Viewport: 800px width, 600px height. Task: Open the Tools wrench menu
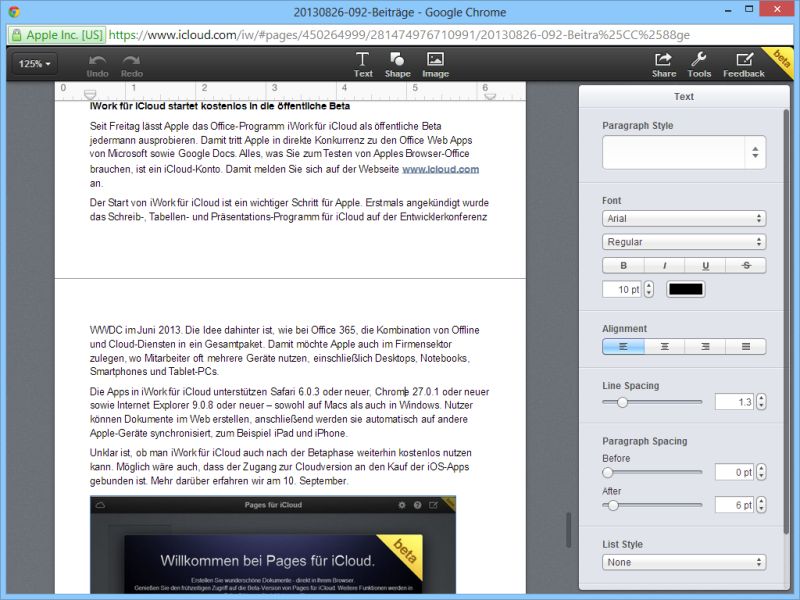(699, 59)
